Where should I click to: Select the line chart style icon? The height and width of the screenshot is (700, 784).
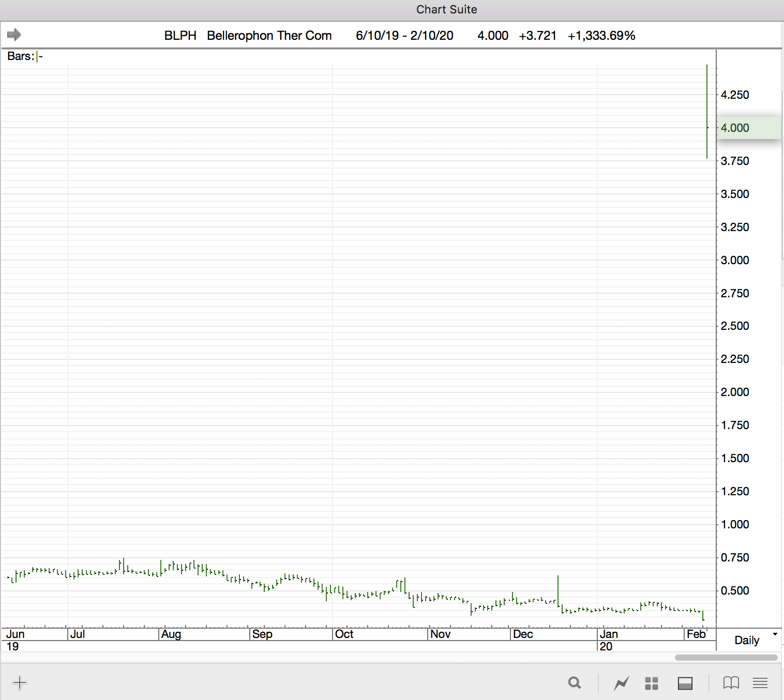coord(621,683)
